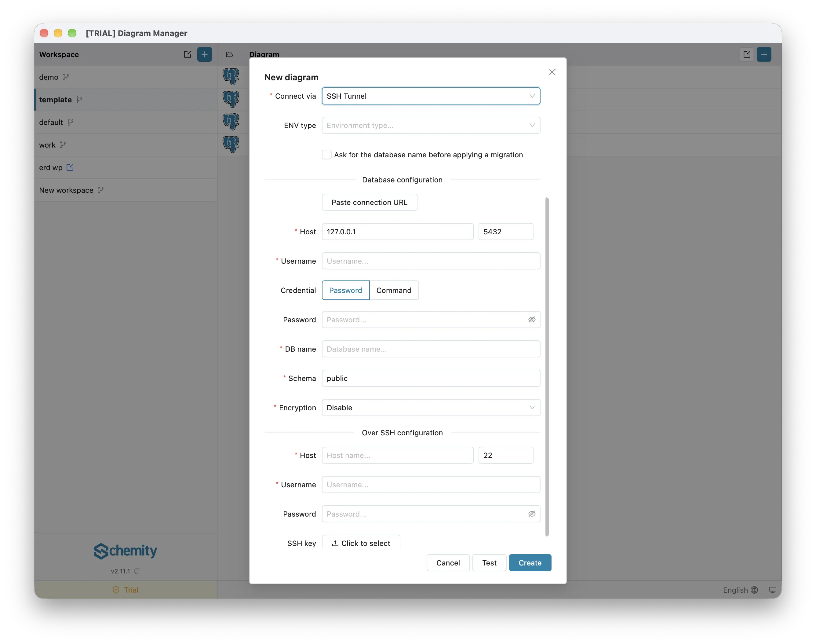Screen dimensions: 816x644
Task: Click the globe language icon in status bar
Action: pos(754,590)
